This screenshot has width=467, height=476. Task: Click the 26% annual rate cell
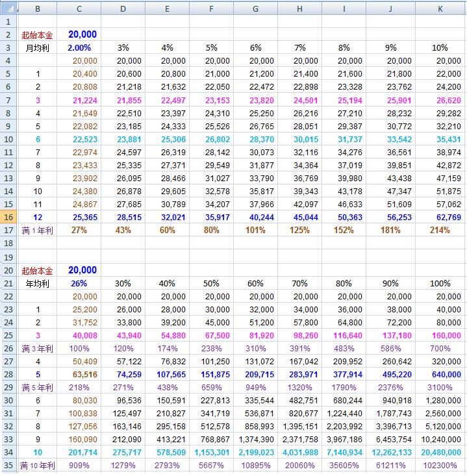coord(79,283)
